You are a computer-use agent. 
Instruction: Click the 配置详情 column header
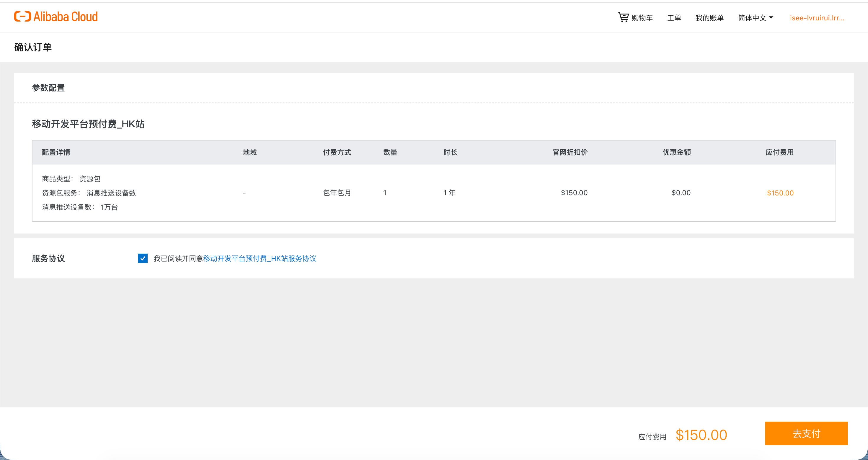pos(56,152)
